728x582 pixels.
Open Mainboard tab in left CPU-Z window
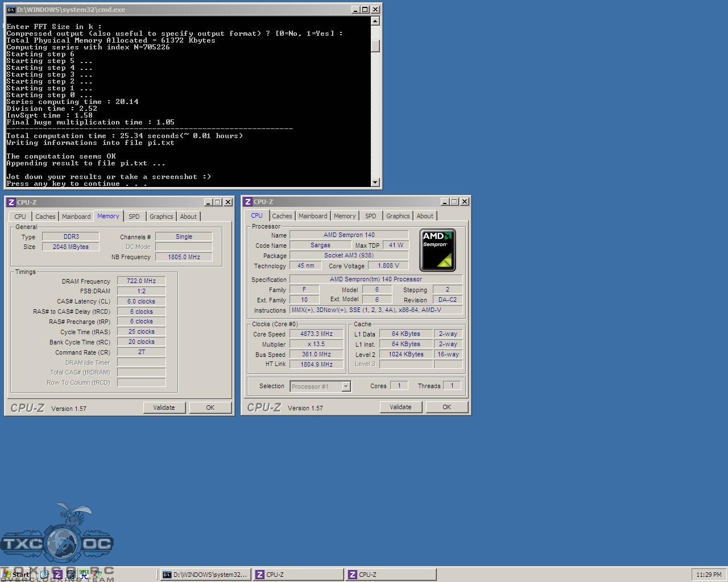[x=76, y=217]
